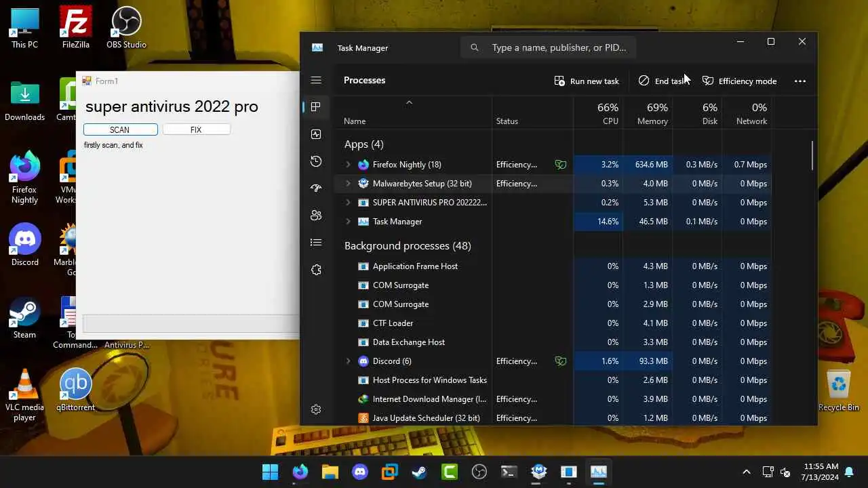Screen dimensions: 868x488
Task: Expand Firefox Nightly (18) process group
Action: [x=349, y=165]
